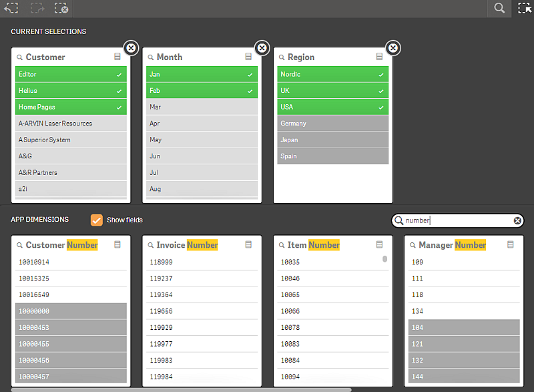Image resolution: width=534 pixels, height=392 pixels.
Task: Click the selections tool icon top right
Action: pyautogui.click(x=524, y=8)
